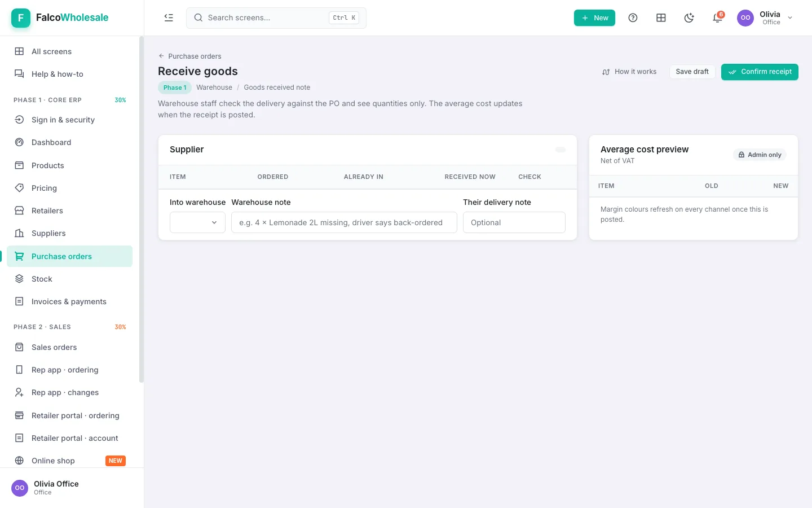Screen dimensions: 812x508
Task: Click Their delivery note input field
Action: pyautogui.click(x=514, y=222)
